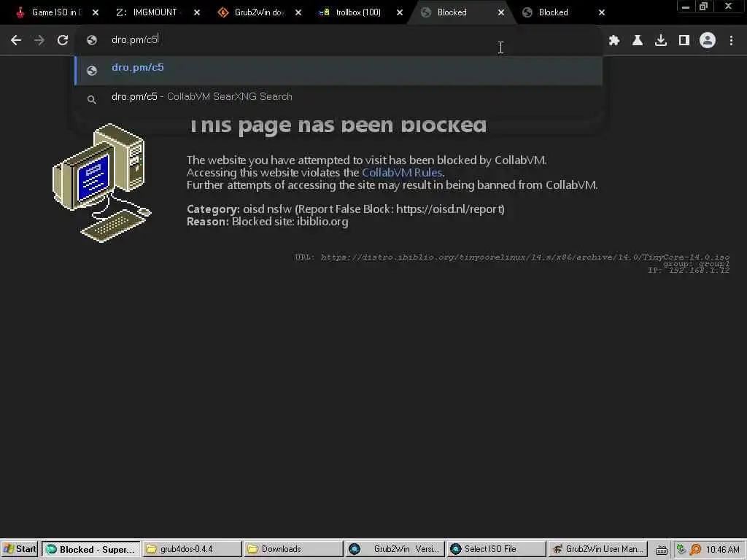The width and height of the screenshot is (747, 560).
Task: Close the Game ISO tab
Action: coord(96,12)
